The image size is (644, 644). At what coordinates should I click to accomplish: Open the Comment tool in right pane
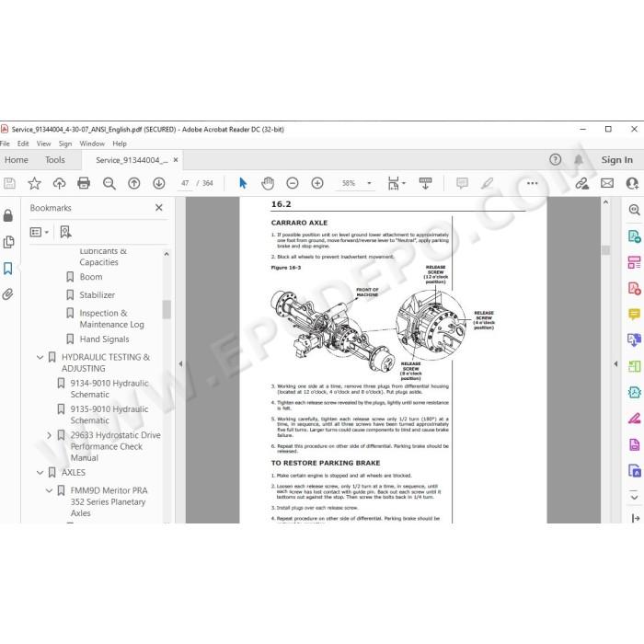point(634,315)
